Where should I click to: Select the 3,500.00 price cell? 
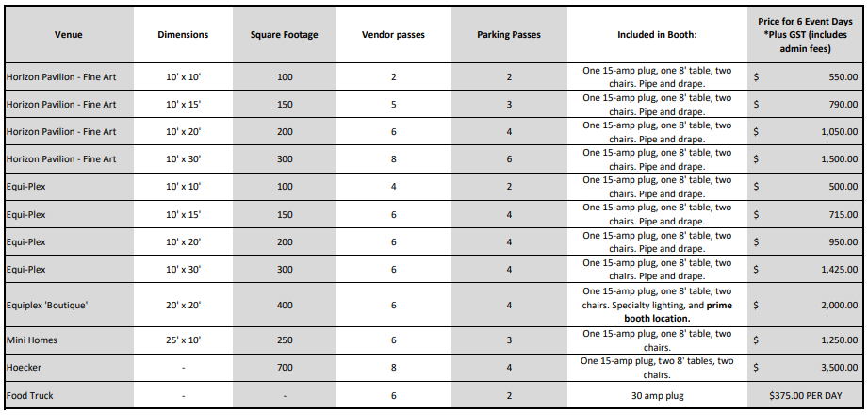pos(836,368)
